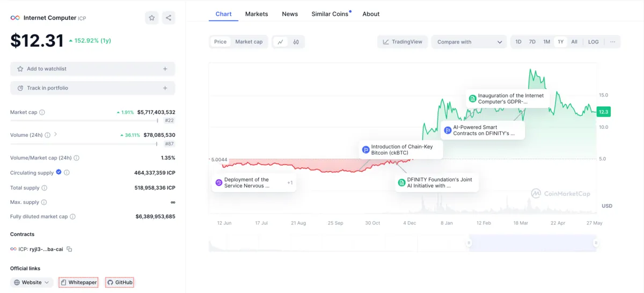
Task: Switch to candlestick chart icon
Action: click(x=296, y=42)
